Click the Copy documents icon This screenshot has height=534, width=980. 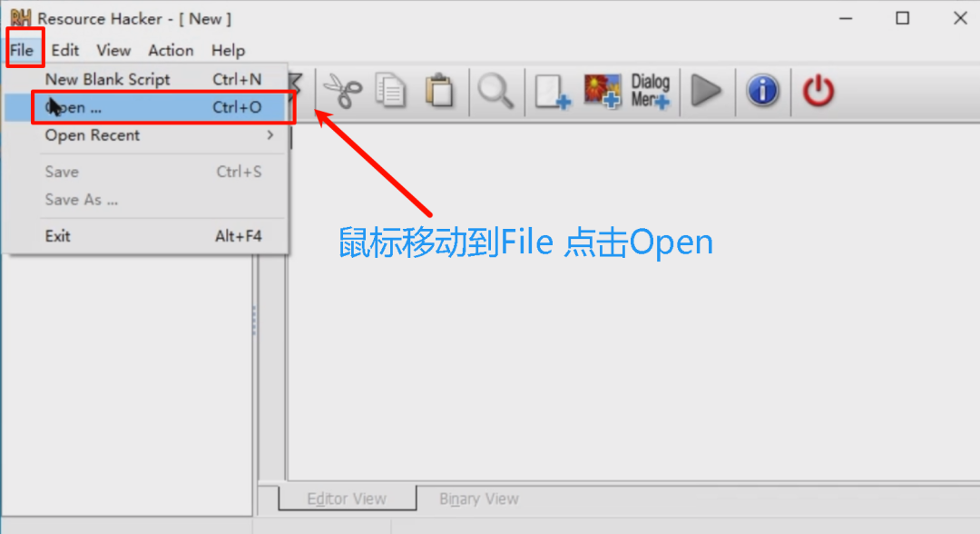[x=390, y=92]
